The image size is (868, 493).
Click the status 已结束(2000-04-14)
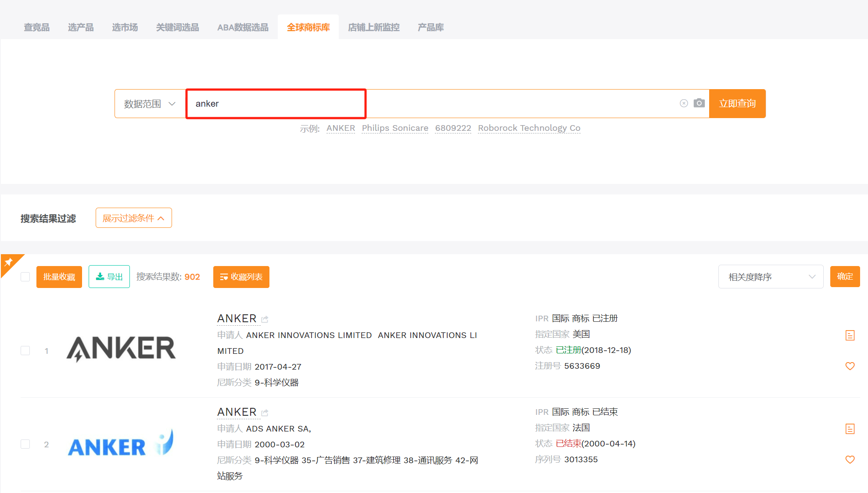point(595,444)
